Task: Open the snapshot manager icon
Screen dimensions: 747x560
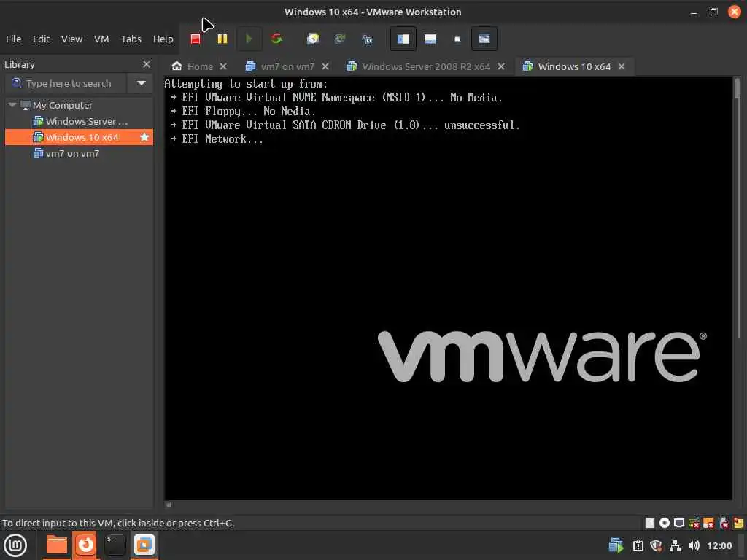Action: [x=368, y=39]
